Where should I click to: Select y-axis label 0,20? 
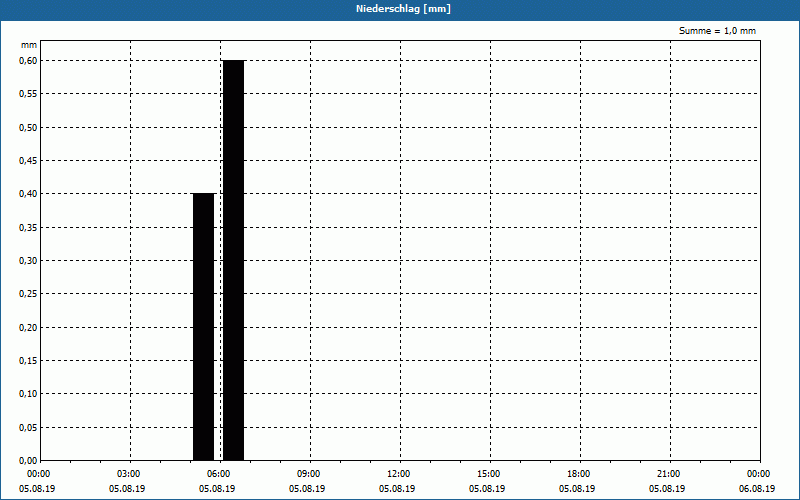pos(28,328)
